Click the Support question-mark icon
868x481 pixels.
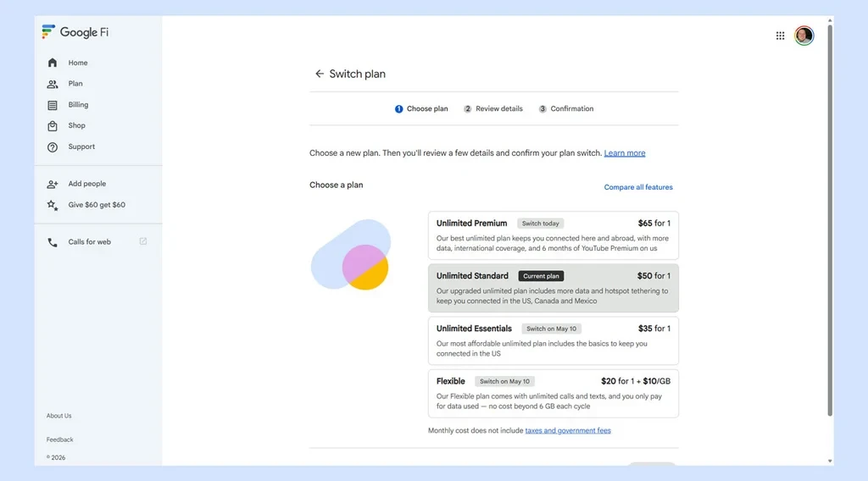52,147
